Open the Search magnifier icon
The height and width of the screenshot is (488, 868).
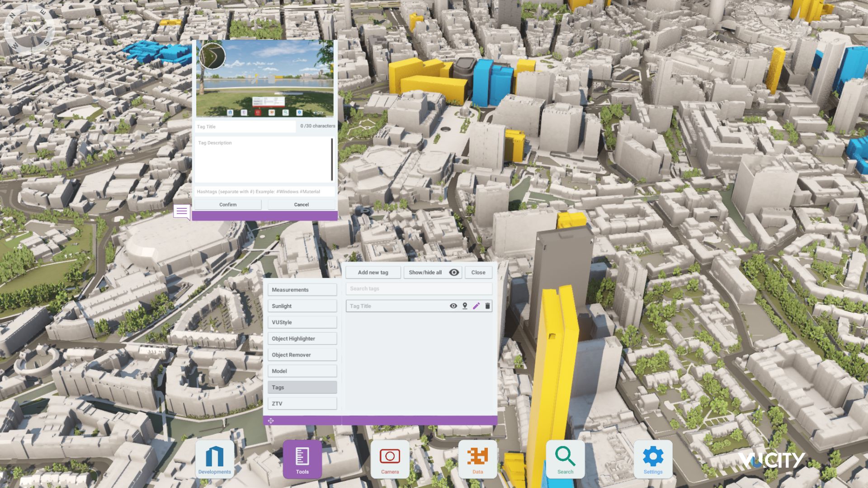(x=565, y=459)
